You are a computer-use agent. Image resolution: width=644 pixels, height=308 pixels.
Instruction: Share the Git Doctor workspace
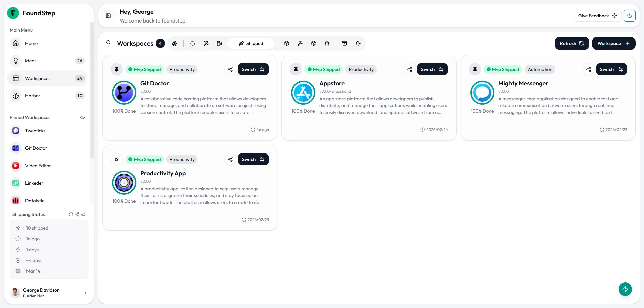[x=230, y=69]
